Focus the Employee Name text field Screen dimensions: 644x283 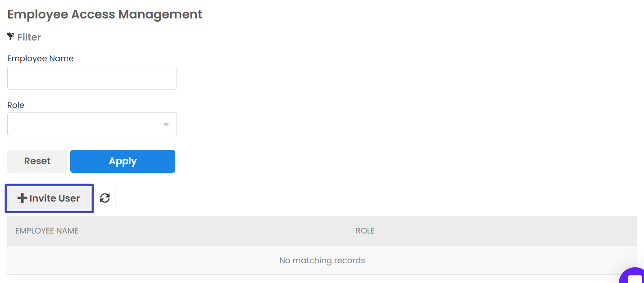(x=92, y=78)
